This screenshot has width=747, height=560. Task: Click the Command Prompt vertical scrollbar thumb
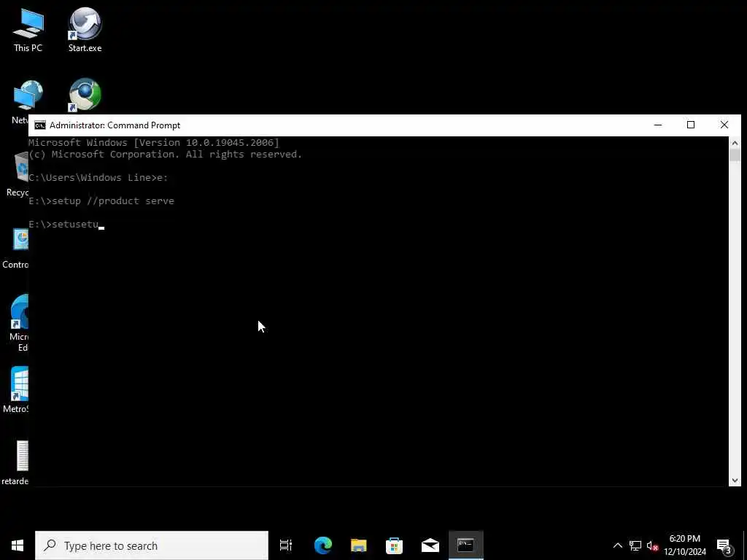click(x=735, y=155)
